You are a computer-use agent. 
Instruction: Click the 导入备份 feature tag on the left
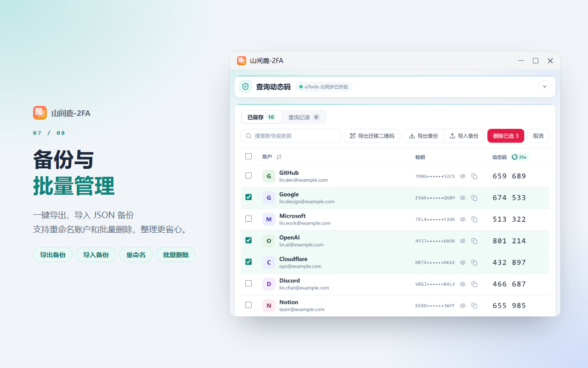96,255
